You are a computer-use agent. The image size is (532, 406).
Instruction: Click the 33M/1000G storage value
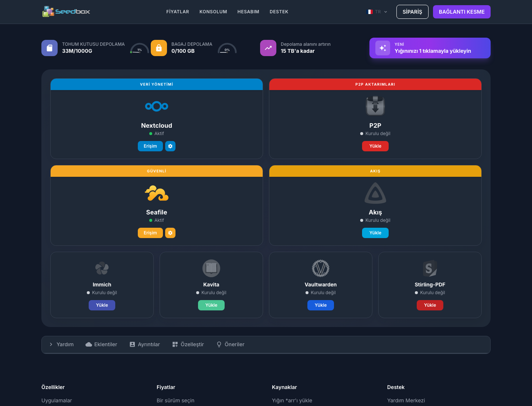click(x=77, y=51)
